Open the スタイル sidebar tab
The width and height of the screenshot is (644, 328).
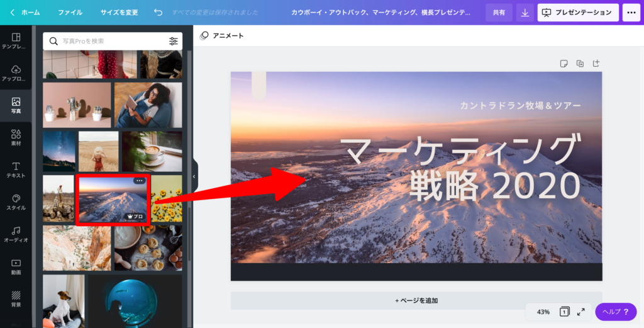pos(16,202)
